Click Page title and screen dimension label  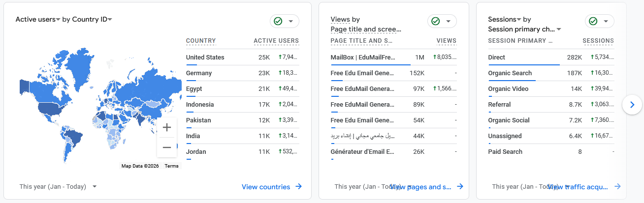click(x=366, y=29)
